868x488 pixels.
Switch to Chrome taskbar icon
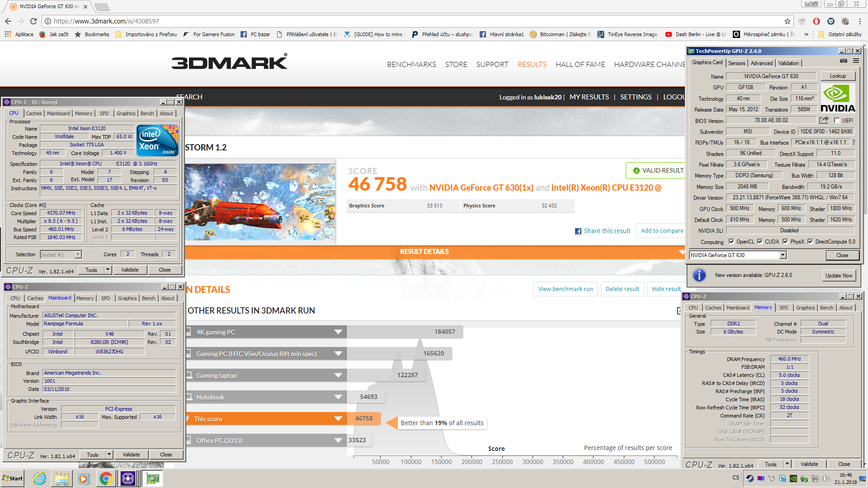(x=106, y=479)
